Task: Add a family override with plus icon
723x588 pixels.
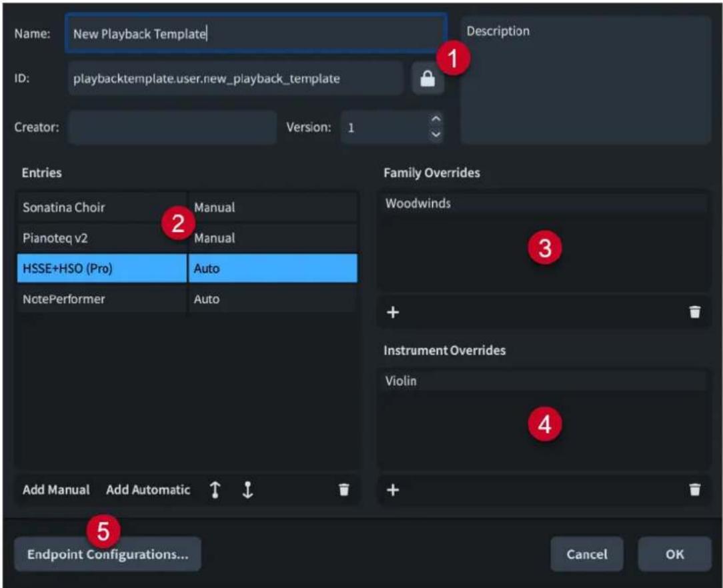Action: [393, 313]
